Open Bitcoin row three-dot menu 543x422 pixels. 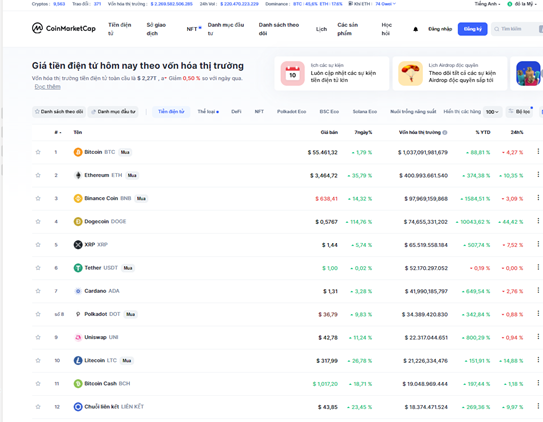(x=538, y=151)
